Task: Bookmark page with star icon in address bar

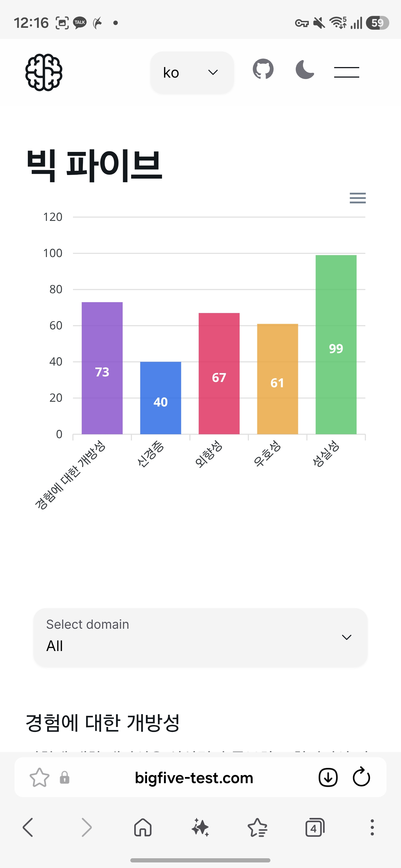Action: pyautogui.click(x=40, y=778)
